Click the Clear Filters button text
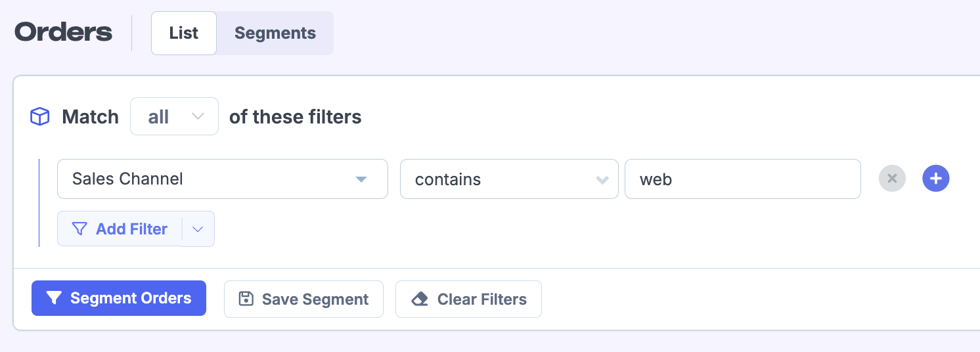980x352 pixels. tap(481, 299)
